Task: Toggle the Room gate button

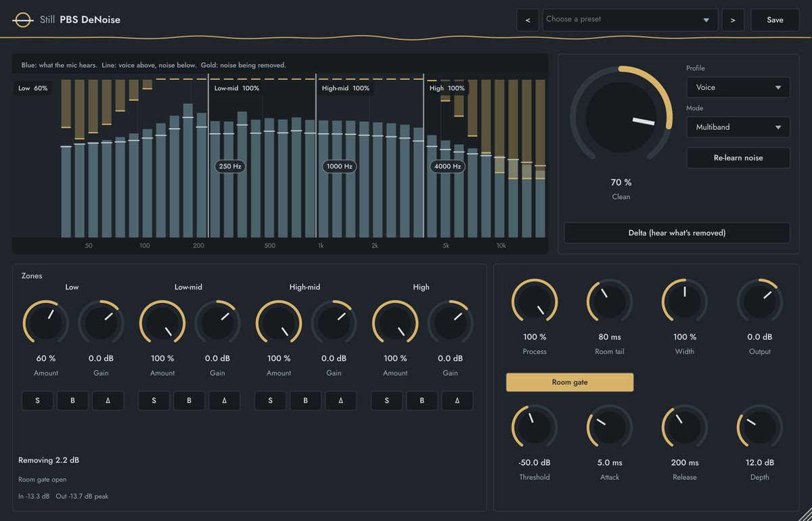Action: [x=570, y=382]
